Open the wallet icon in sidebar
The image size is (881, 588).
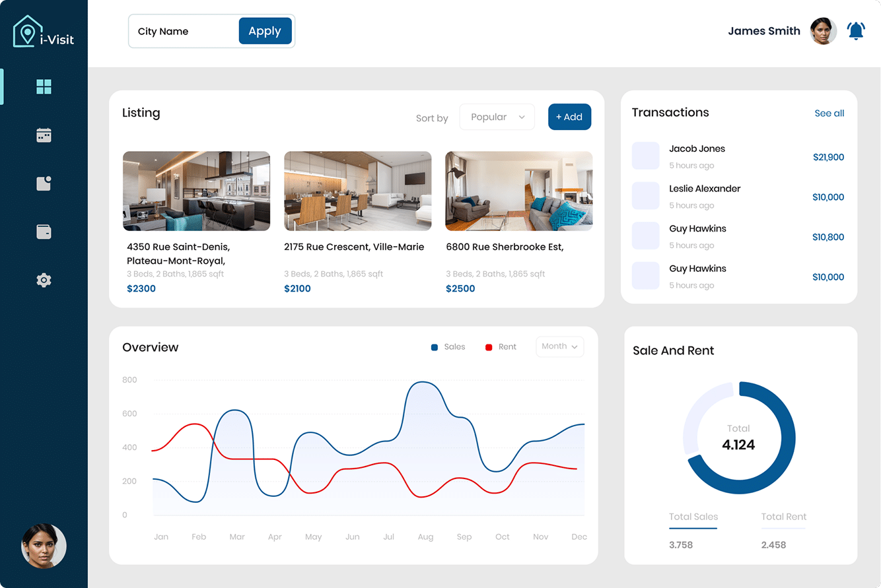(x=44, y=232)
